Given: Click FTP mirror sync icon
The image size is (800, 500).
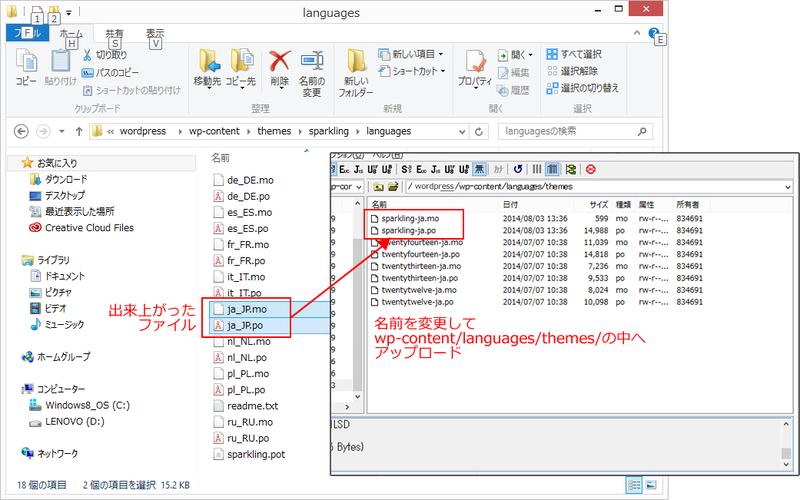Looking at the screenshot, I should click(571, 169).
